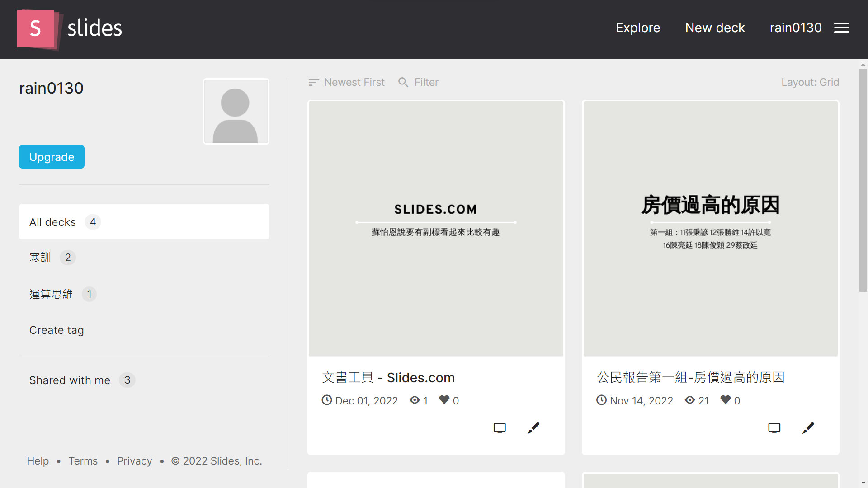Click the heart icon on 文書工具 deck
The image size is (868, 488).
[444, 400]
